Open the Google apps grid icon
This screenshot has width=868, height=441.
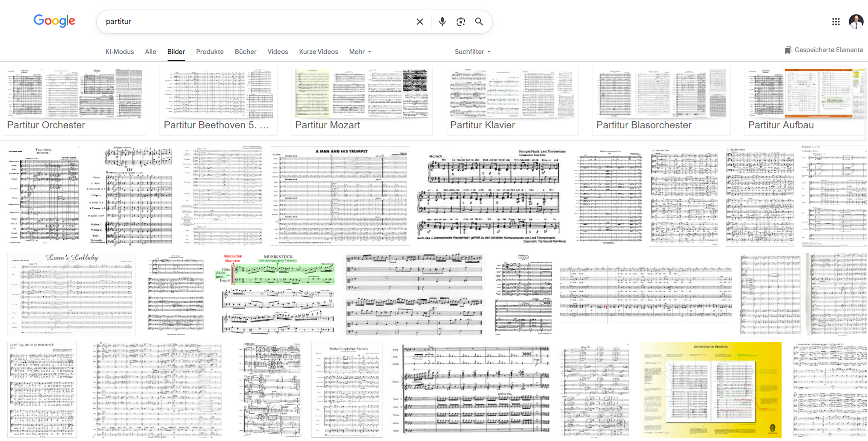pyautogui.click(x=836, y=22)
